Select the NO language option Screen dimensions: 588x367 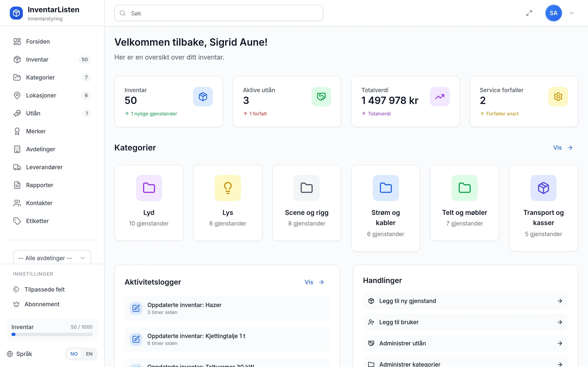(74, 354)
